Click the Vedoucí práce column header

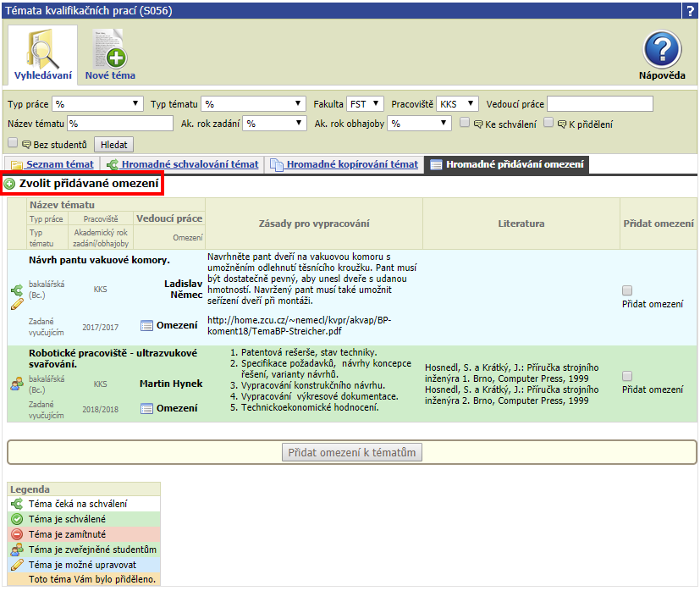[x=169, y=218]
